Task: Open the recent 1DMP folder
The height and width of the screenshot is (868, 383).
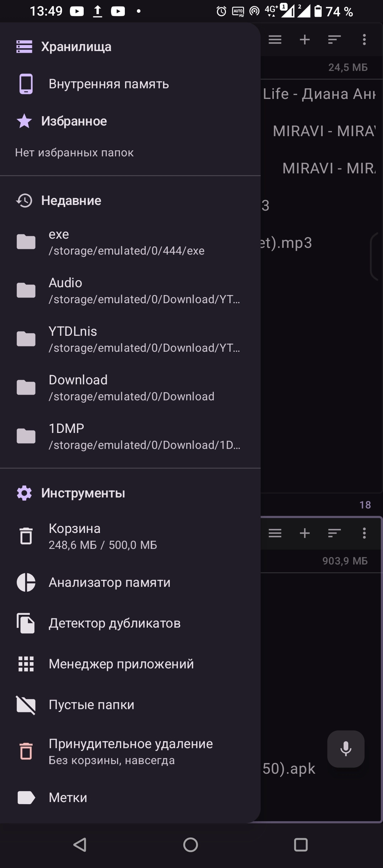Action: pyautogui.click(x=130, y=436)
